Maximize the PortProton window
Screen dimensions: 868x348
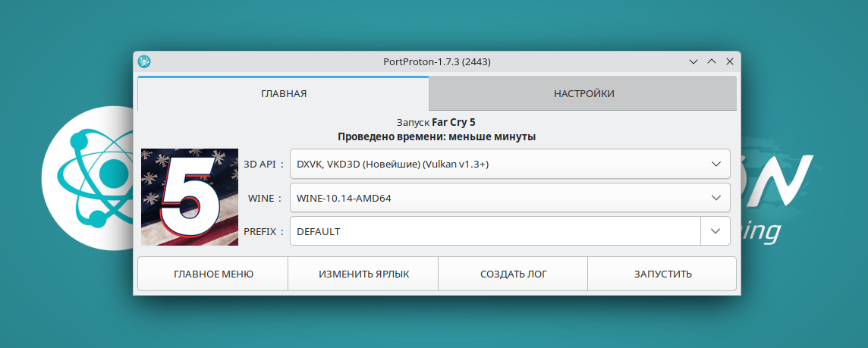click(711, 61)
